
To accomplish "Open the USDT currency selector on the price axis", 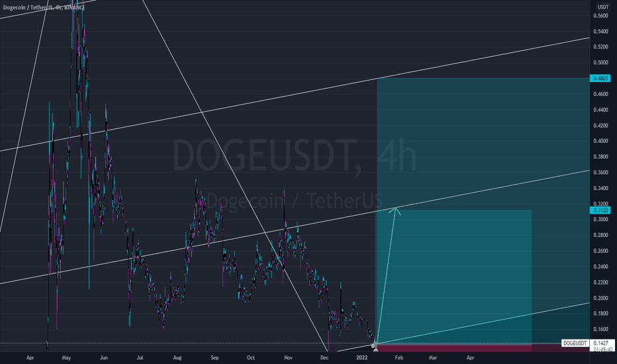I will [603, 7].
